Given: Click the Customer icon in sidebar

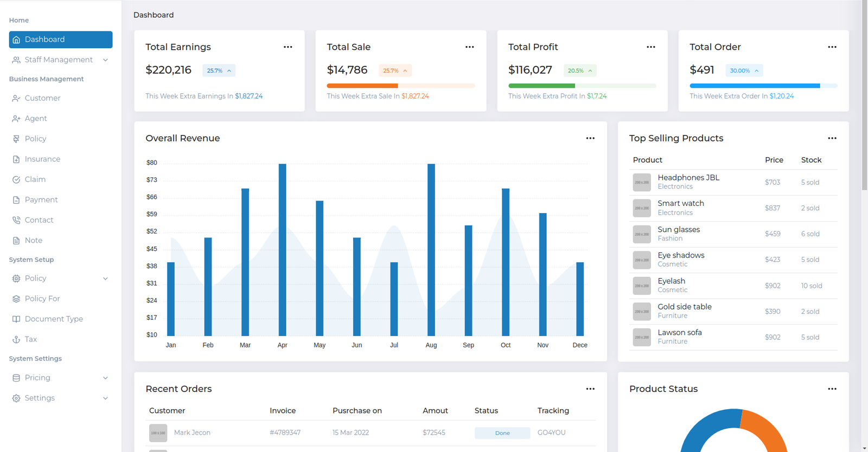Looking at the screenshot, I should click(16, 98).
